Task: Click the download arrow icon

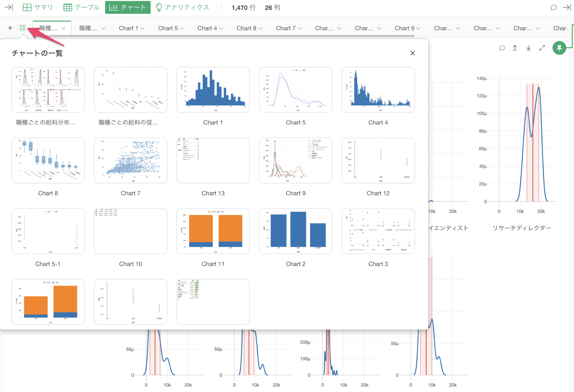Action: pos(529,48)
